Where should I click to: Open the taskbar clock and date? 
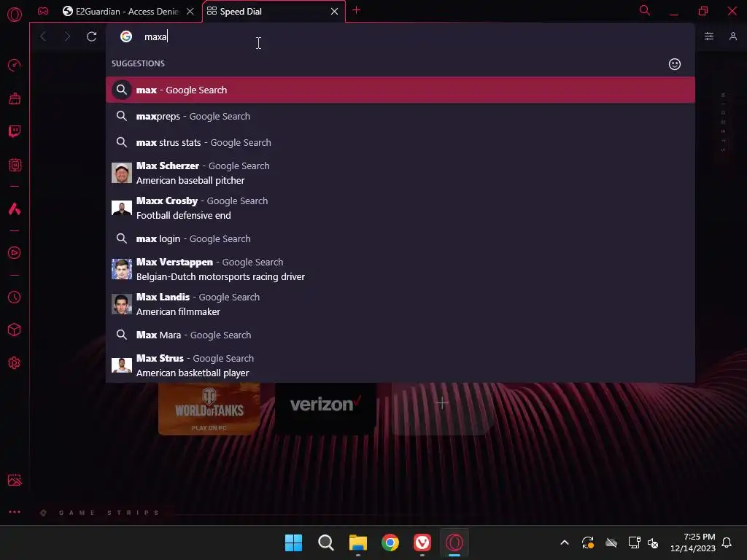tap(693, 542)
